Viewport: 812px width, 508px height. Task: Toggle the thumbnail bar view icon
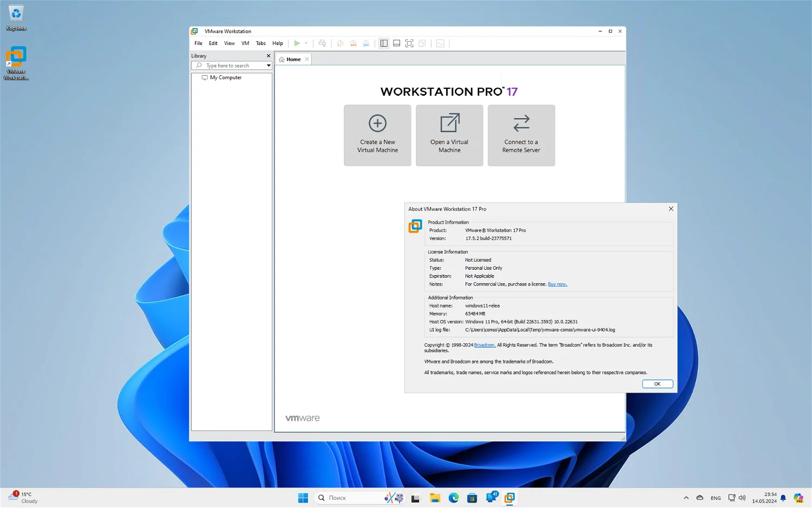point(396,43)
